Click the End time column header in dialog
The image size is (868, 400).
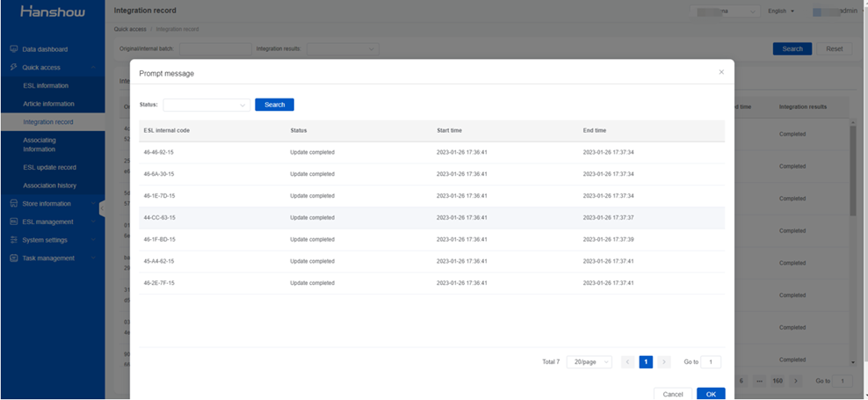point(595,131)
